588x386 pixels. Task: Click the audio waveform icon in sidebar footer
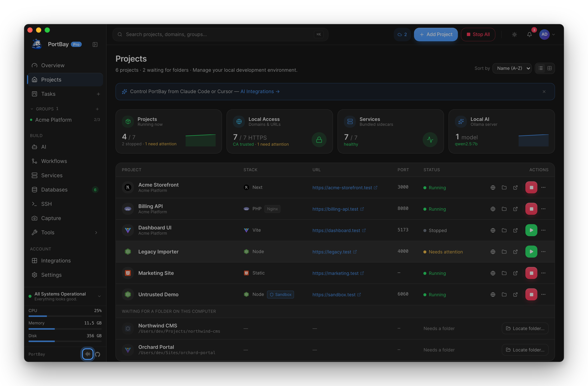(87, 354)
